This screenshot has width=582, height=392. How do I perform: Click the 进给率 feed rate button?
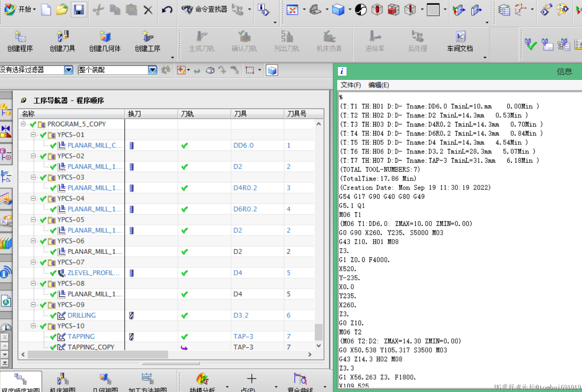tap(375, 41)
